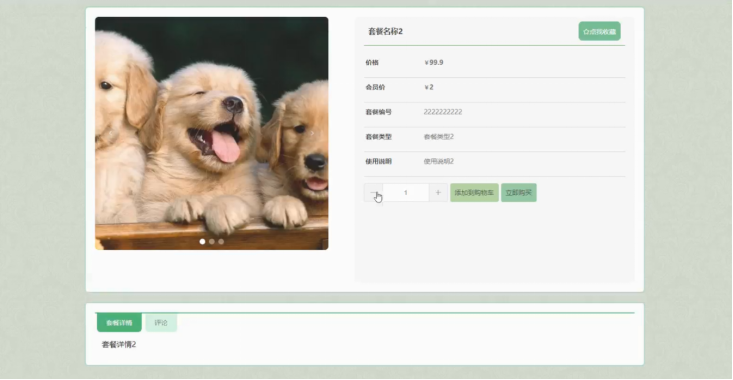Viewport: 733px width, 380px height.
Task: Click the 套餐类型2 value text
Action: (x=438, y=136)
